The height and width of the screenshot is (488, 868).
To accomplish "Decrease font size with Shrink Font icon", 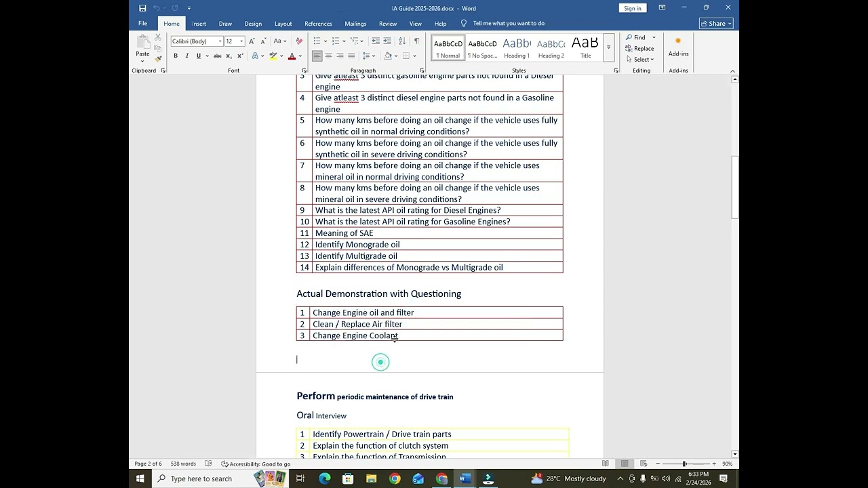I will [262, 41].
